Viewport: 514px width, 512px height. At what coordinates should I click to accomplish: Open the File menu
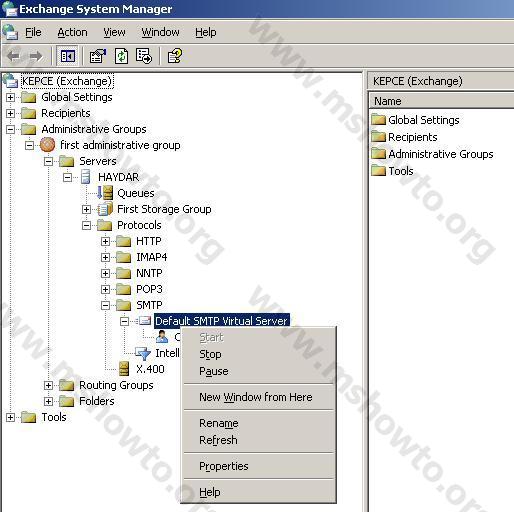coord(33,32)
